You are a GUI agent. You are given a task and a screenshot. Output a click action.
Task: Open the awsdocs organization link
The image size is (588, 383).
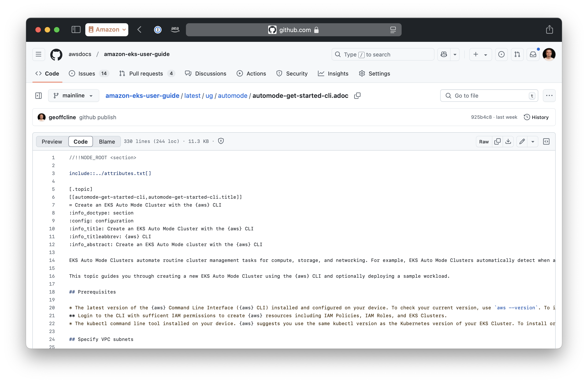(80, 54)
